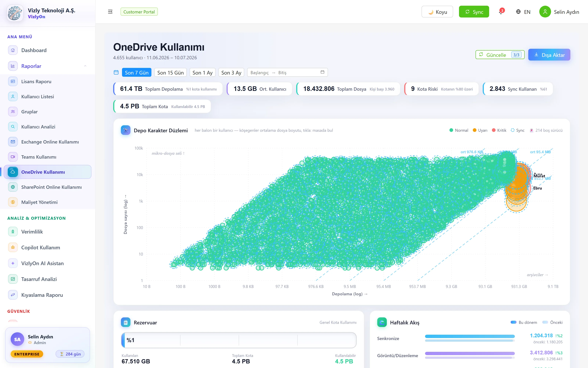Toggle the 214 boş sürücü legend entry
Viewport: 588px width, 368px height.
point(546,130)
